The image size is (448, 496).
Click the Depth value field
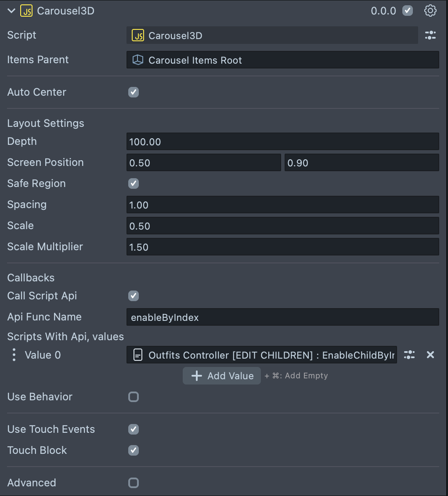pyautogui.click(x=282, y=142)
